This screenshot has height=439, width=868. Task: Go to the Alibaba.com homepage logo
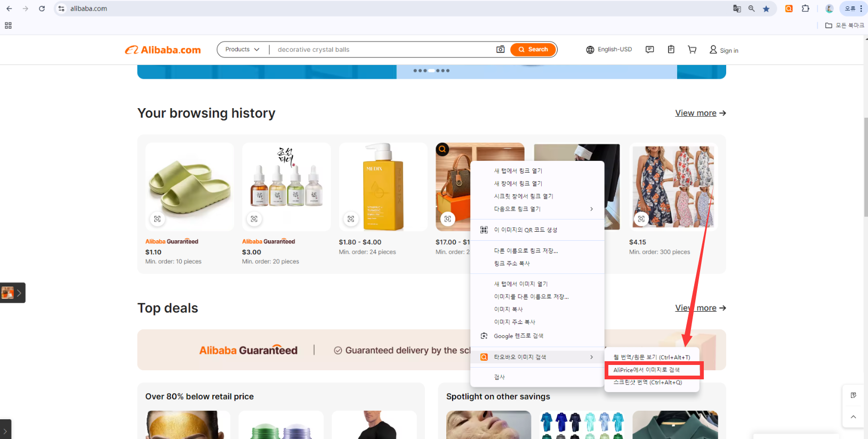coord(163,50)
